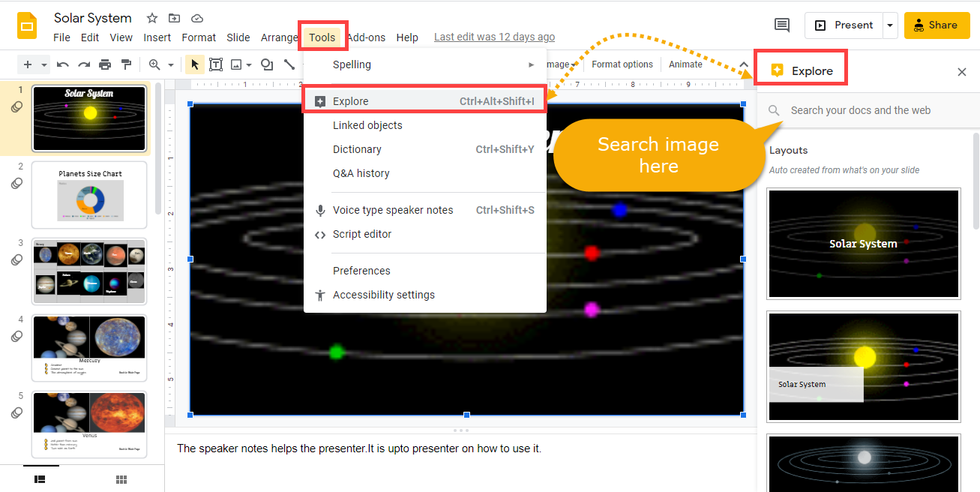Viewport: 980px width, 492px height.
Task: Search your docs and the web field
Action: [862, 109]
